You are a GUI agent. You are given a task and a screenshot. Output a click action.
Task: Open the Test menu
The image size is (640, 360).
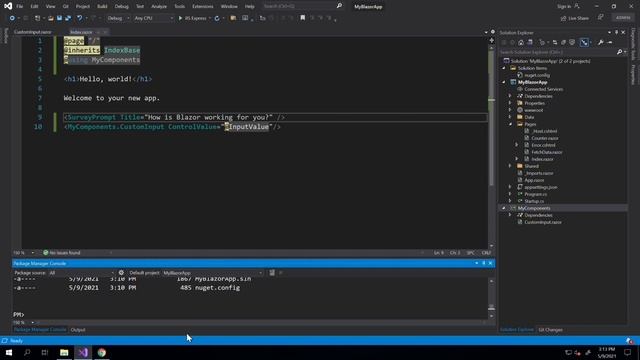(x=140, y=7)
